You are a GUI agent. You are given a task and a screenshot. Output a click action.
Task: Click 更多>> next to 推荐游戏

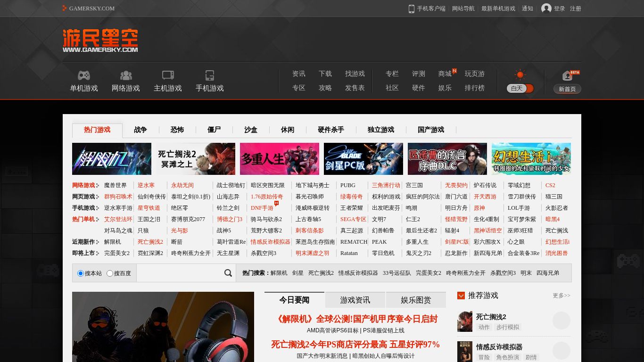tap(561, 296)
